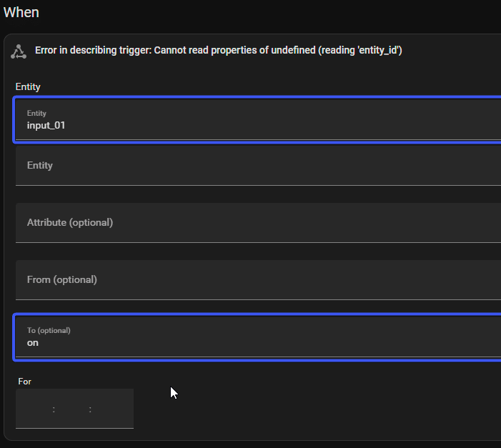Select the seconds box in the For duration
501x448 pixels.
[111, 409]
